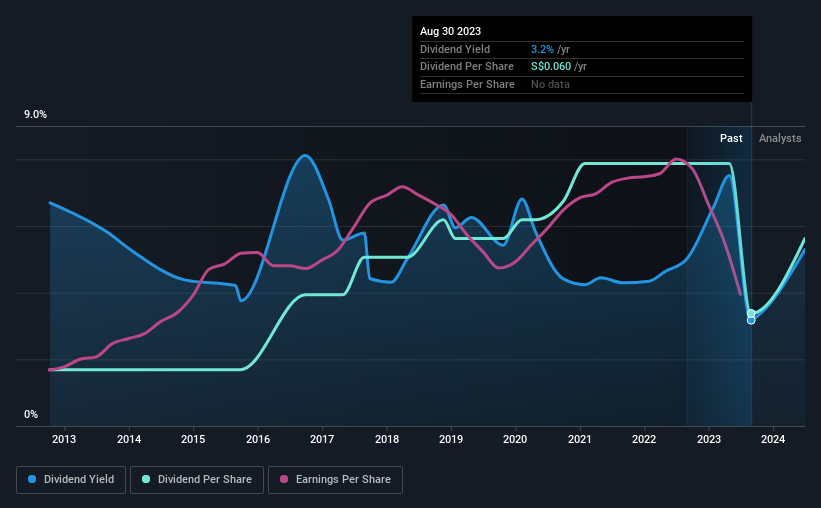Toggle the Earnings Per Share legend button
The width and height of the screenshot is (821, 508).
pyautogui.click(x=335, y=480)
